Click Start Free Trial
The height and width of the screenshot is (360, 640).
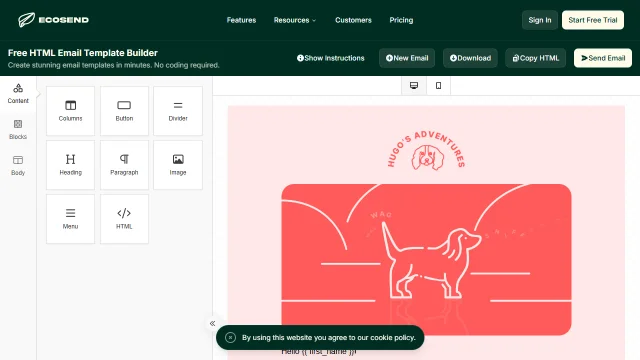[593, 20]
